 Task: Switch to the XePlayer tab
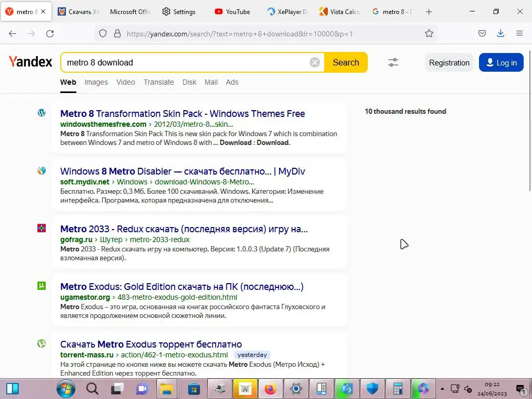287,12
